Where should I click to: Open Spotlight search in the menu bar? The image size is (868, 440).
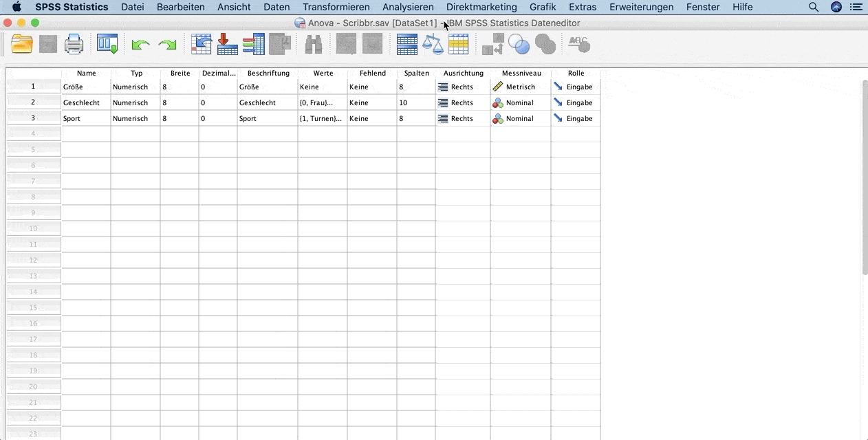click(814, 7)
